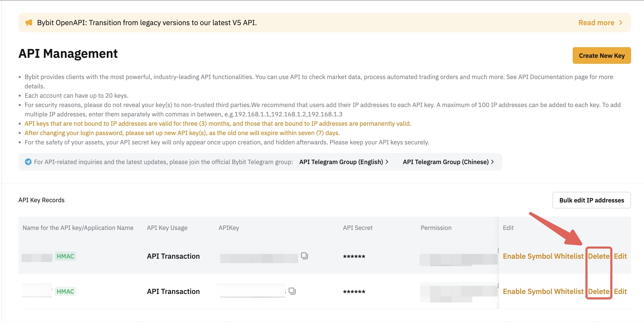
Task: Click the first row HMAC badge
Action: point(65,256)
